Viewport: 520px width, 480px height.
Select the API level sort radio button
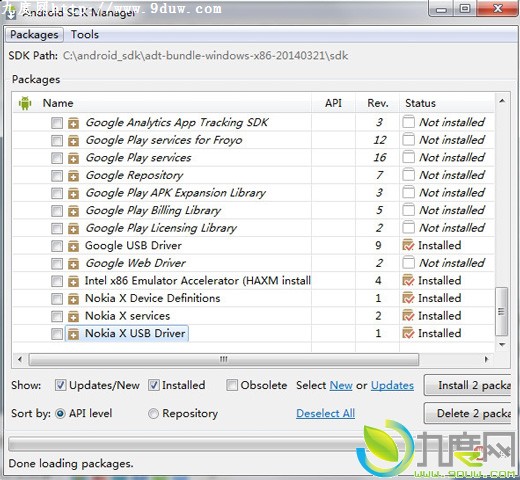[60, 414]
